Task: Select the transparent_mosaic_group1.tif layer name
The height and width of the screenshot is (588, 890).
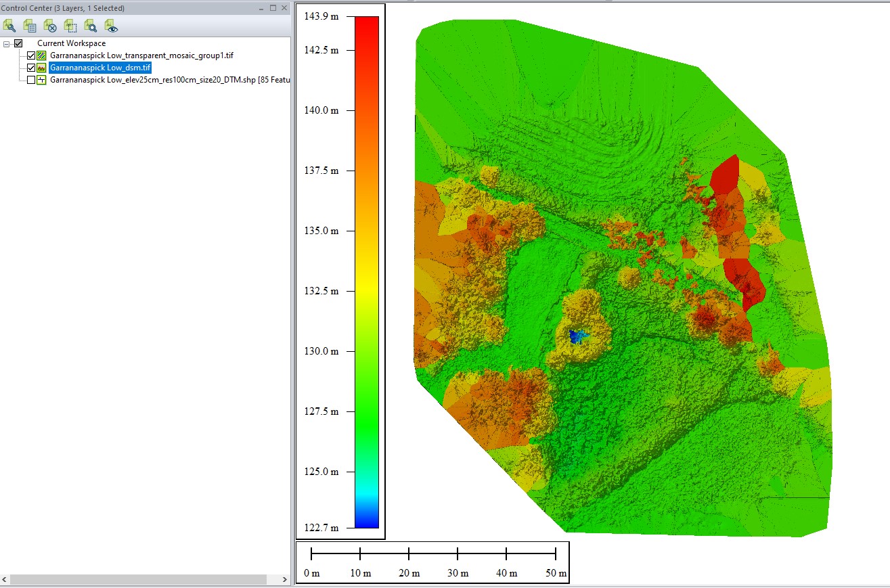Action: [141, 55]
